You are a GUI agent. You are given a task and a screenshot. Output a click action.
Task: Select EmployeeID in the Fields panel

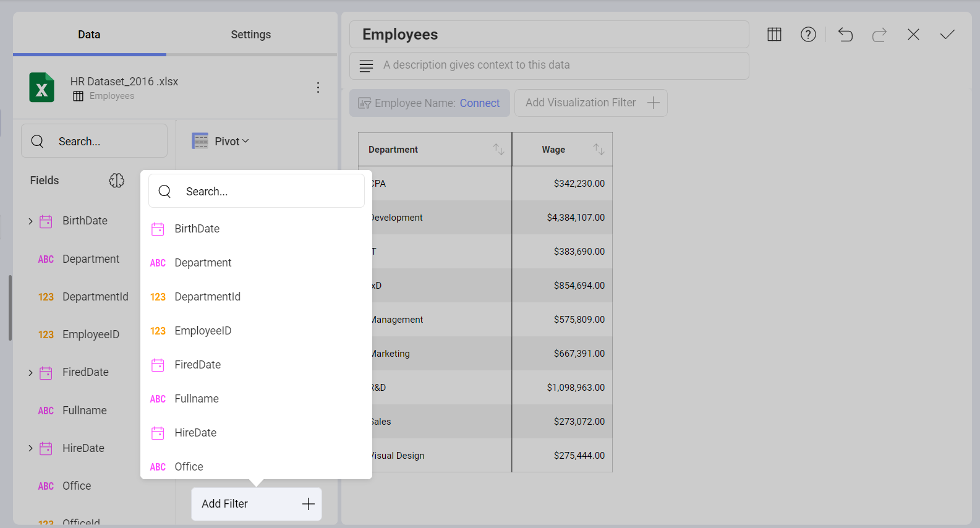coord(91,334)
